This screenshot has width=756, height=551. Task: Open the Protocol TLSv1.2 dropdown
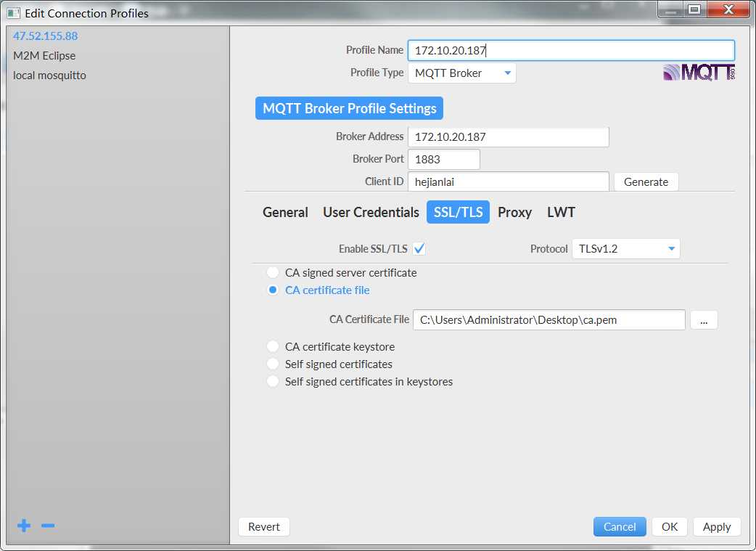tap(626, 248)
